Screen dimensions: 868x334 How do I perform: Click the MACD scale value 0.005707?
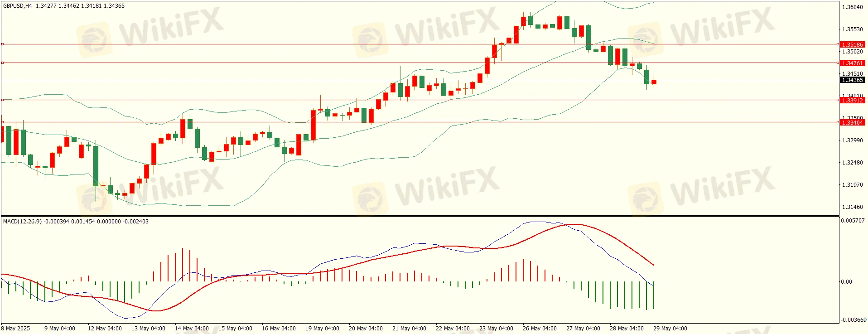click(853, 221)
